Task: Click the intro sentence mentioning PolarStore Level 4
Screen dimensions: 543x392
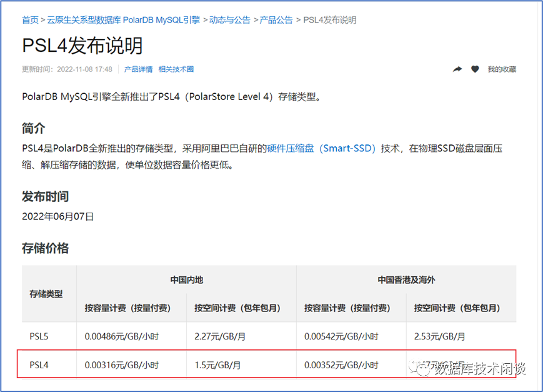Action: pos(172,97)
